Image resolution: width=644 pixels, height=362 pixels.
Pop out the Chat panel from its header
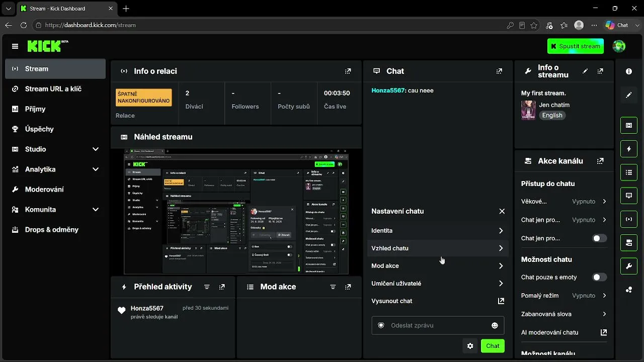pyautogui.click(x=499, y=71)
